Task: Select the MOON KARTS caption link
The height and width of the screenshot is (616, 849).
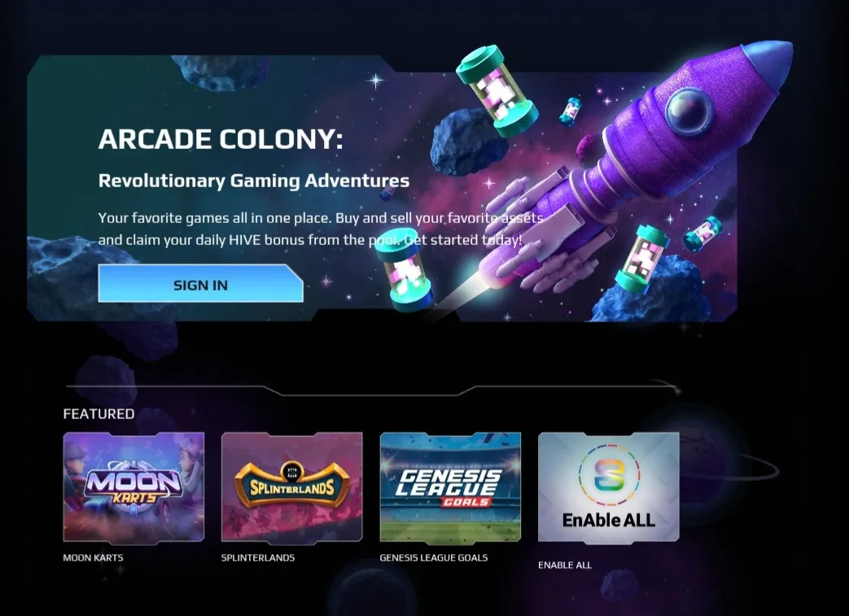Action: click(93, 557)
